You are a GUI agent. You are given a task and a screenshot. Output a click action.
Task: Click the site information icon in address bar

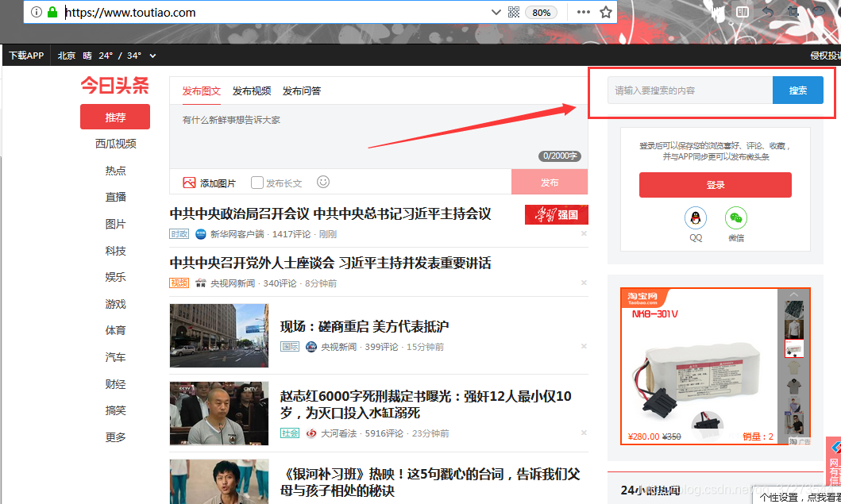[36, 12]
